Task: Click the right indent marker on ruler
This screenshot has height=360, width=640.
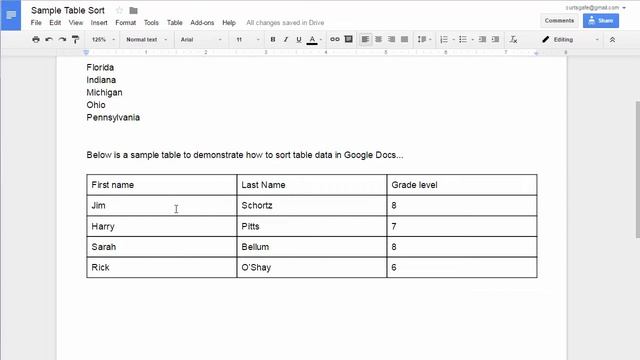Action: point(536,53)
